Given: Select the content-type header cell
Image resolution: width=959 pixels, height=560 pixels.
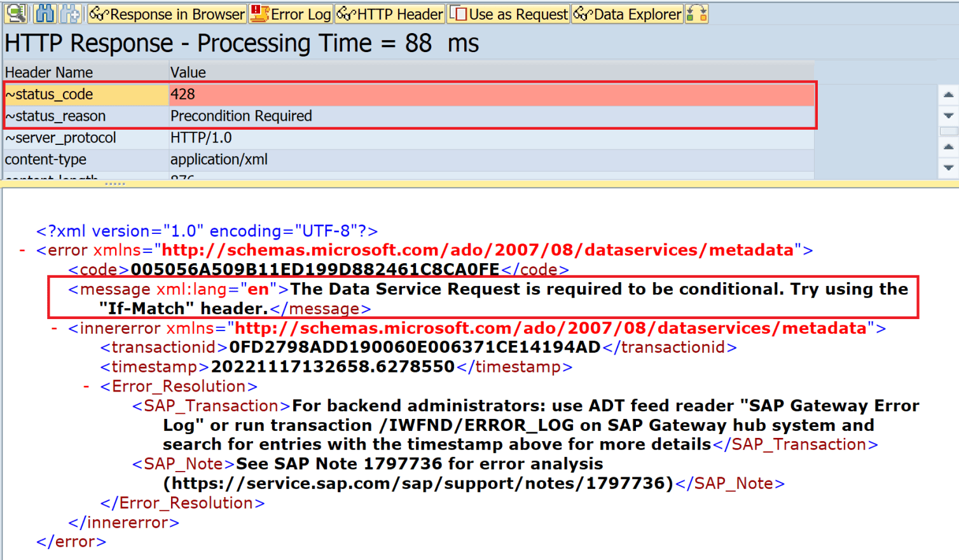Looking at the screenshot, I should pos(86,160).
